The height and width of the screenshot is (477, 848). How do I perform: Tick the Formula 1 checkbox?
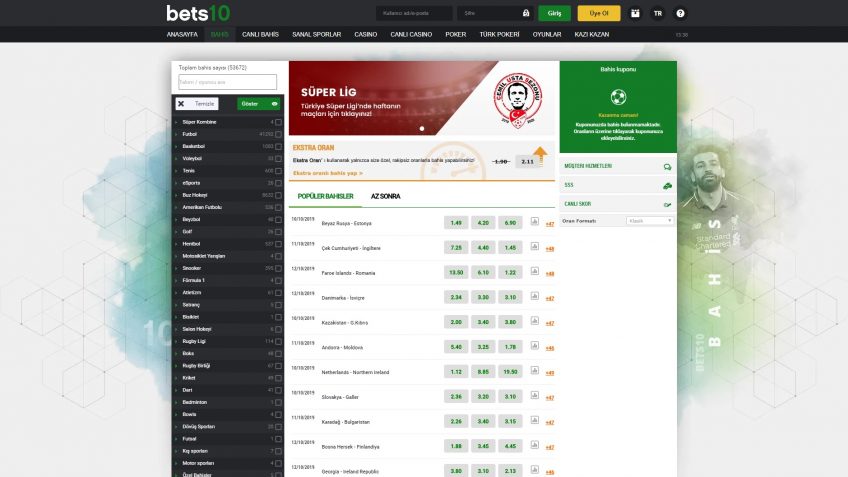pos(279,281)
